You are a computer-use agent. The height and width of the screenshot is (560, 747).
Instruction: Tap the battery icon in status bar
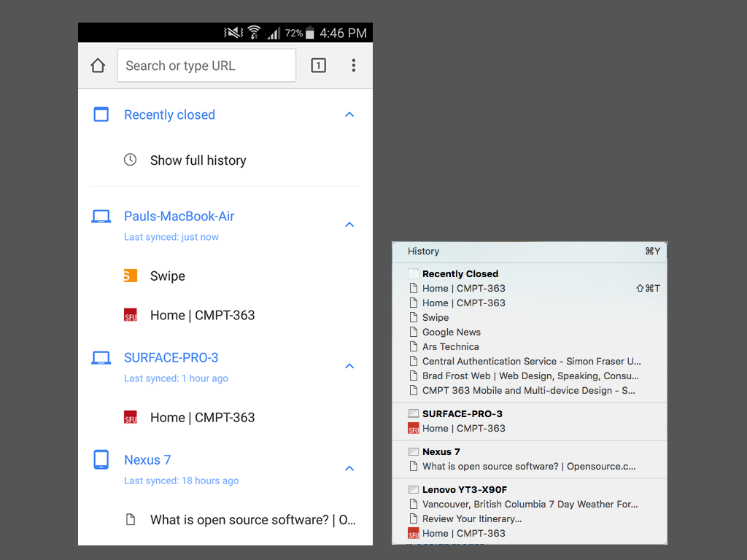tap(309, 32)
